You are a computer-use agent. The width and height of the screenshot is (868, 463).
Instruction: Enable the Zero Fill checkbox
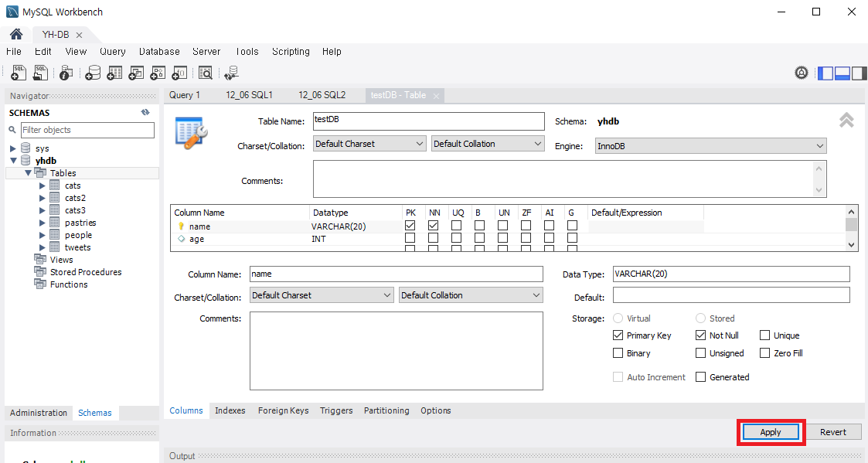[765, 352]
